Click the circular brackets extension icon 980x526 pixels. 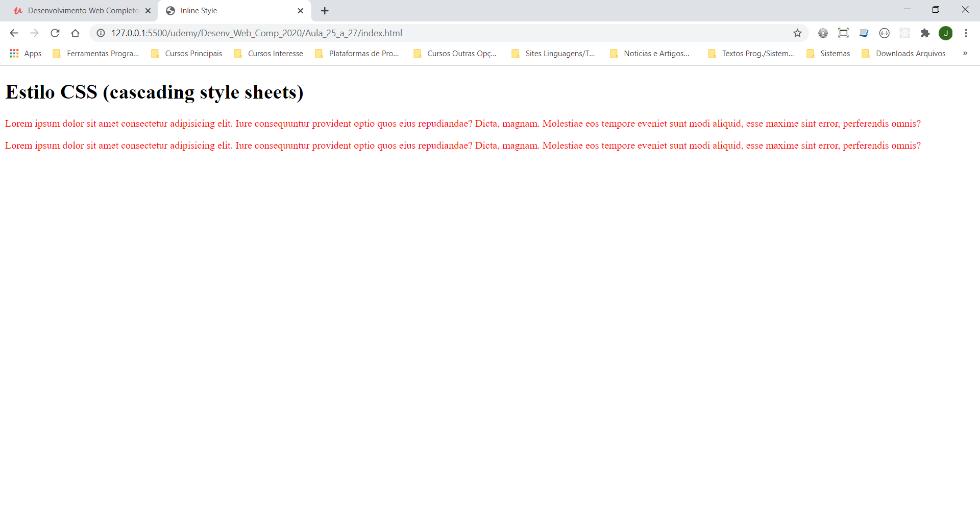884,33
